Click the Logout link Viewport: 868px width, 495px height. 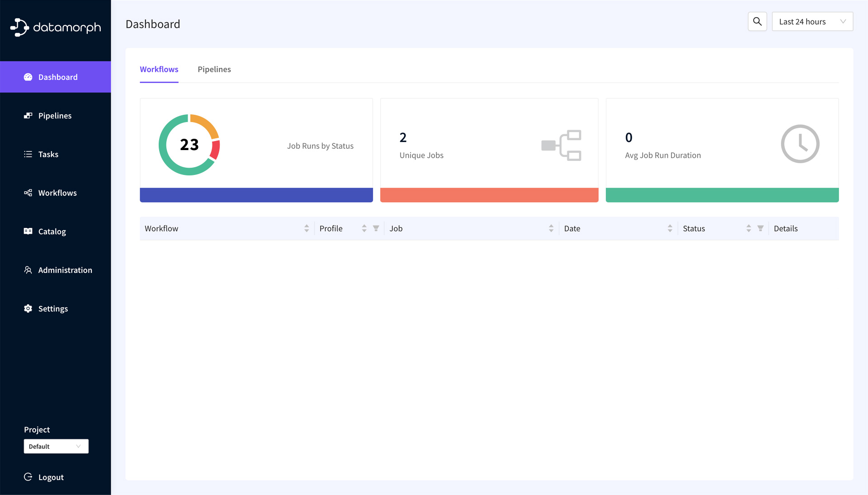click(x=51, y=477)
